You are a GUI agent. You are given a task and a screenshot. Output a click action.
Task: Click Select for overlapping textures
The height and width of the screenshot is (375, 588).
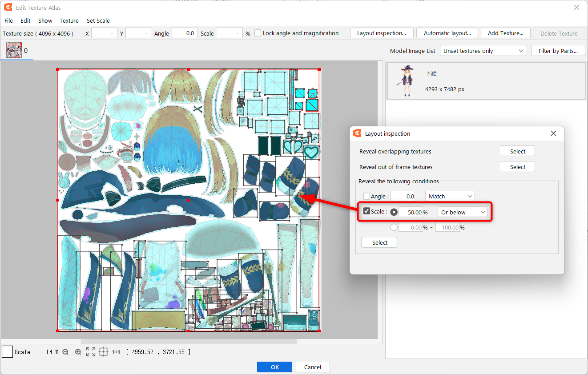pyautogui.click(x=517, y=152)
